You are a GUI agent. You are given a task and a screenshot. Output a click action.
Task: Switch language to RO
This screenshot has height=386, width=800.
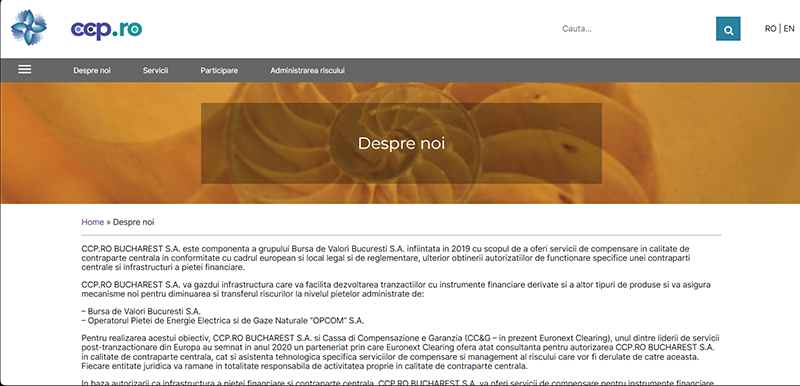pyautogui.click(x=770, y=29)
